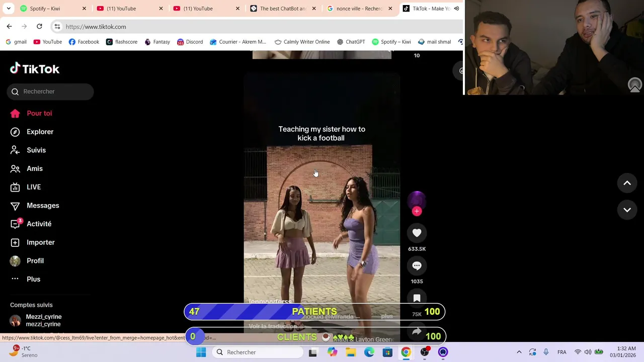
Task: Open the gmail bookmark
Action: tap(16, 42)
